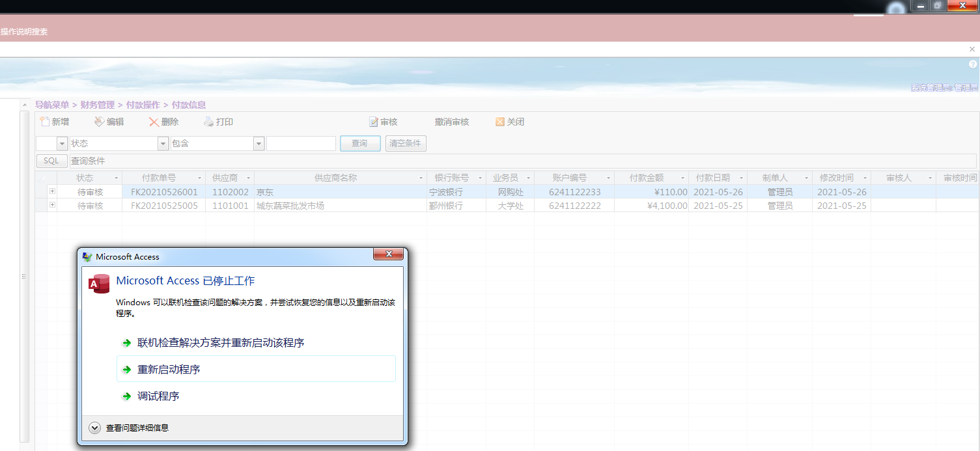The image size is (980, 451).
Task: Select the 大学处 salesperson cell
Action: pos(511,206)
